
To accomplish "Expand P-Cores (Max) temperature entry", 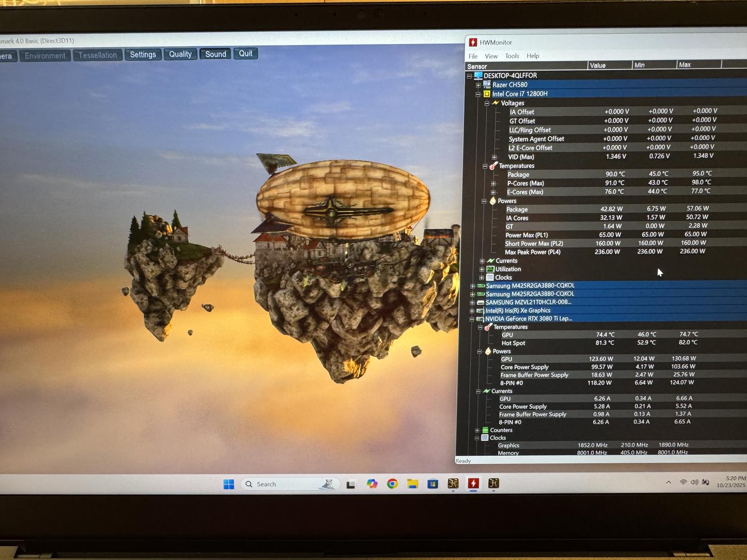I will tap(493, 184).
